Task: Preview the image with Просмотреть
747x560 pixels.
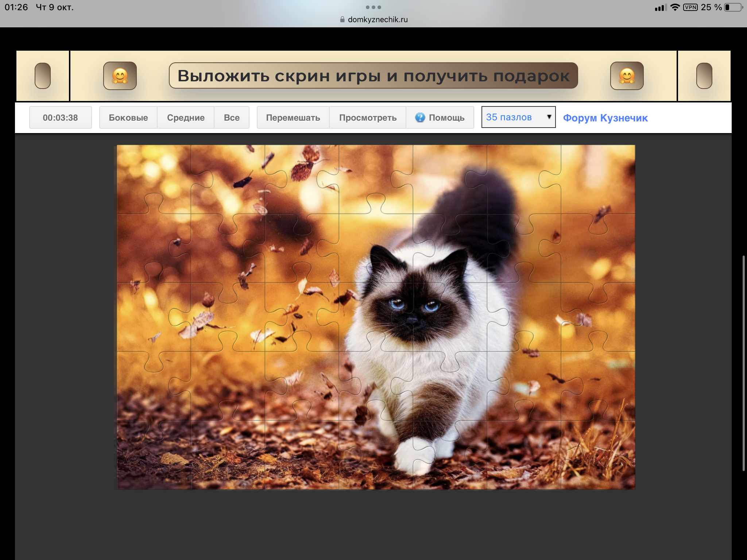Action: tap(368, 117)
